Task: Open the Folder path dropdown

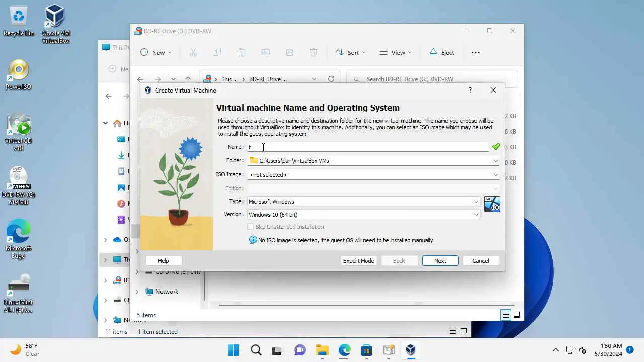Action: click(x=496, y=161)
